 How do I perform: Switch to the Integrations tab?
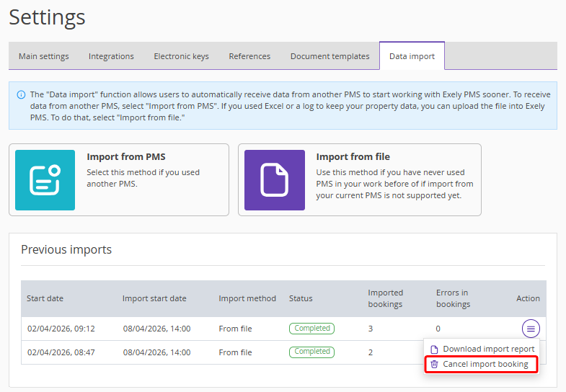point(111,56)
